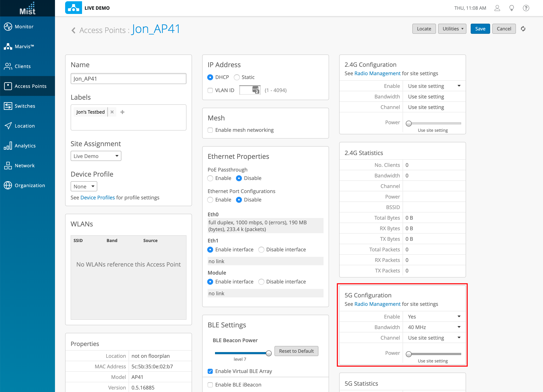Open the help question mark icon
The width and height of the screenshot is (543, 392).
(526, 8)
